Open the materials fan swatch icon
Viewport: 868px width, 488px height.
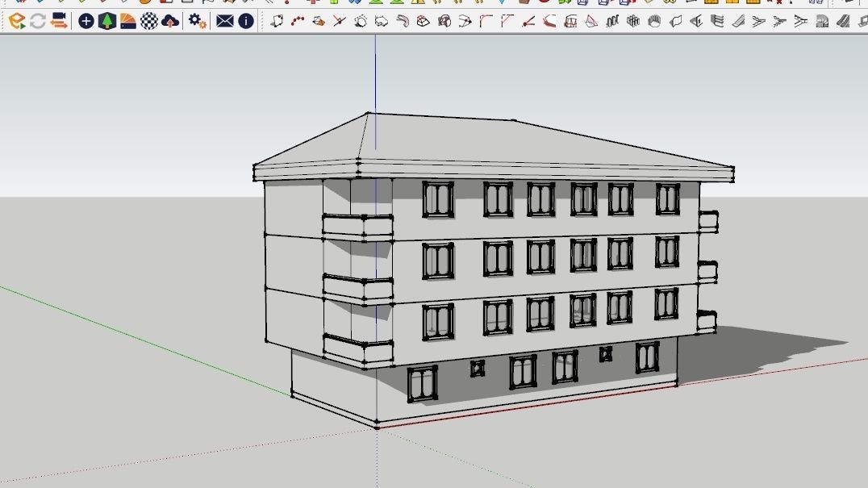pos(128,21)
